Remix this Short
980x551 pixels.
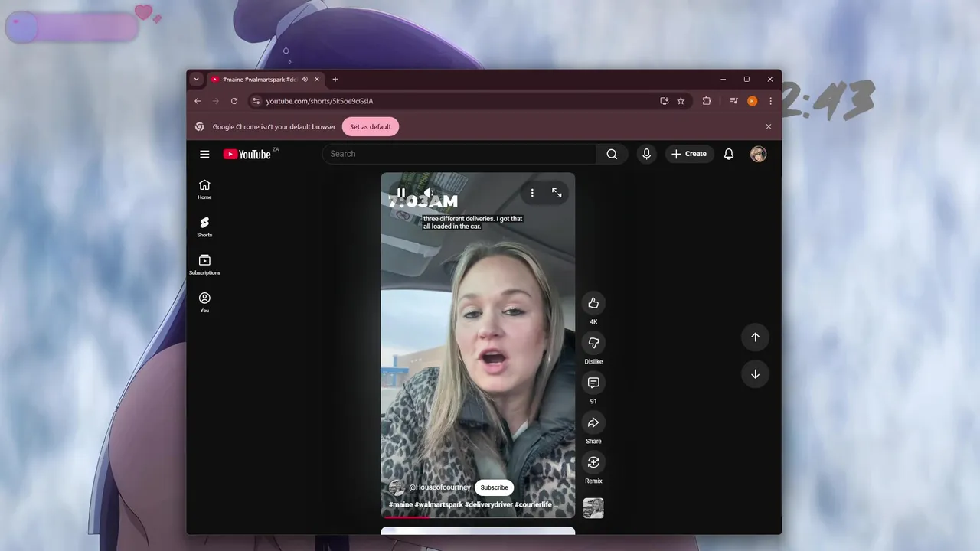[593, 462]
